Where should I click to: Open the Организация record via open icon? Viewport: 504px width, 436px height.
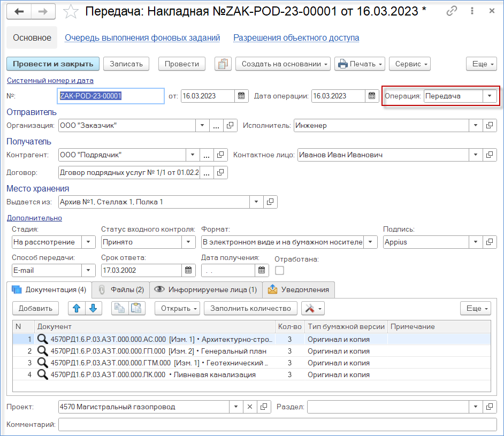tap(230, 125)
